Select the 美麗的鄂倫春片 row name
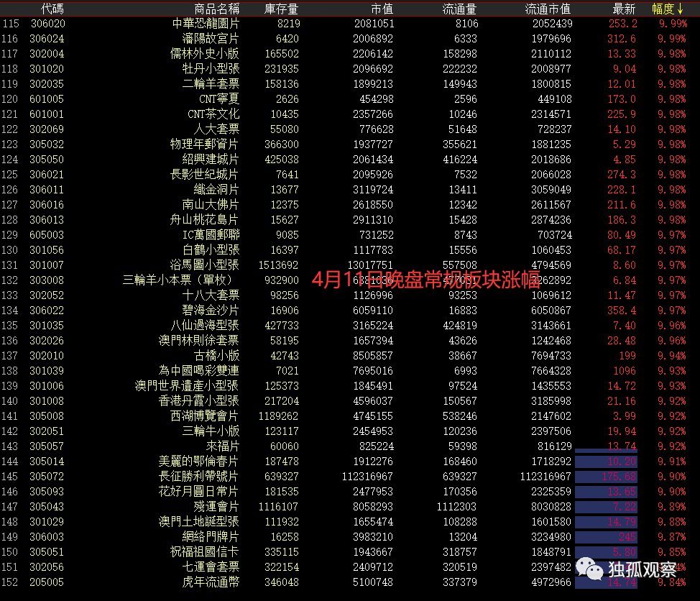 (198, 462)
